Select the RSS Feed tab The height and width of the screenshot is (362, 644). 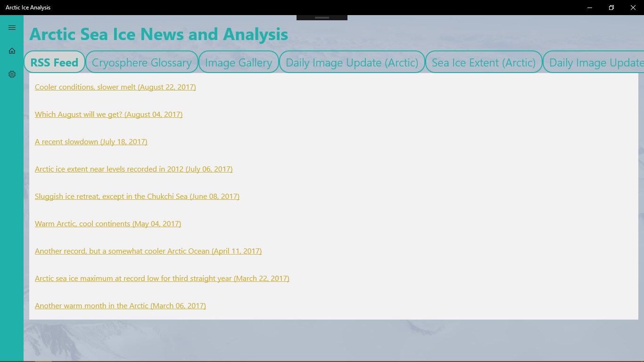pos(54,62)
